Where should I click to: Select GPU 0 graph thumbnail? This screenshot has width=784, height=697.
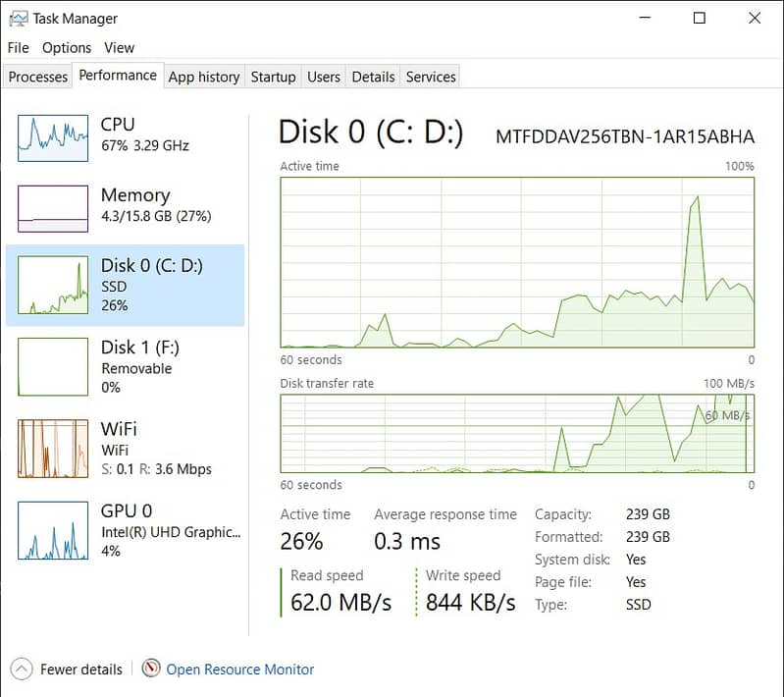pos(53,530)
